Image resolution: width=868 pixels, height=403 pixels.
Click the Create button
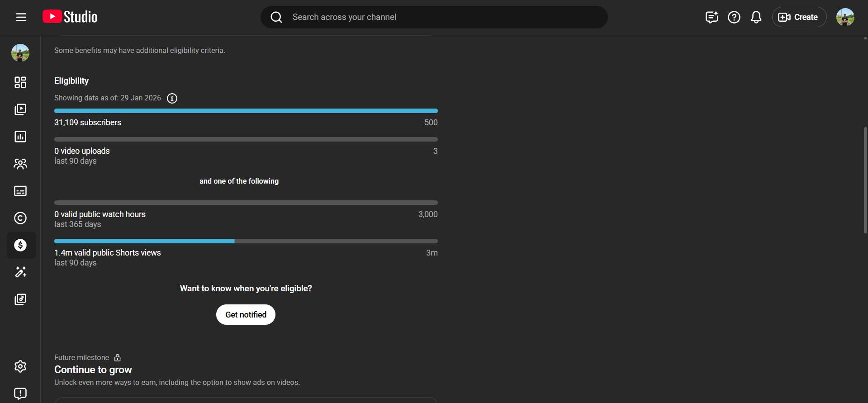click(799, 17)
